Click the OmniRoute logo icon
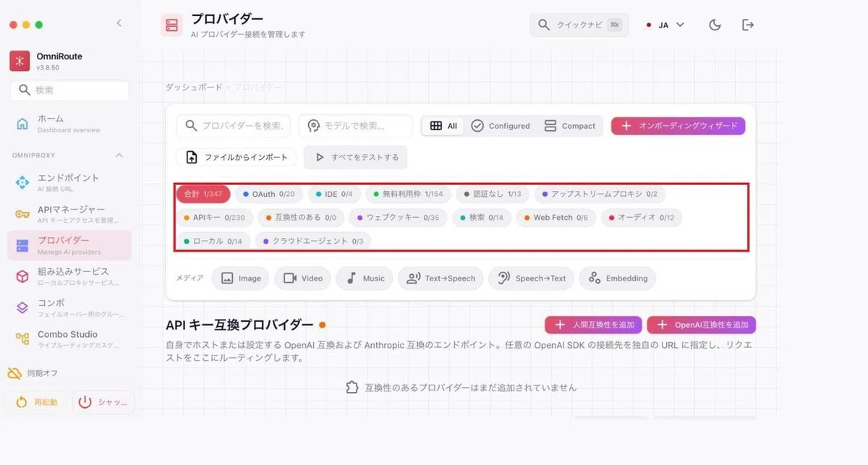Viewport: 868px width, 465px height. pyautogui.click(x=20, y=61)
